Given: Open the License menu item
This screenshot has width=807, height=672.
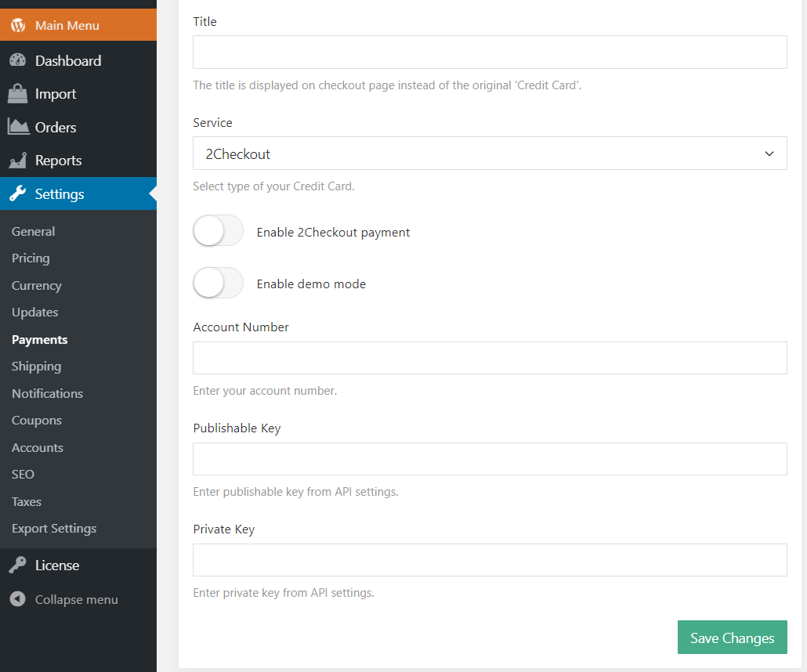Looking at the screenshot, I should [x=78, y=565].
